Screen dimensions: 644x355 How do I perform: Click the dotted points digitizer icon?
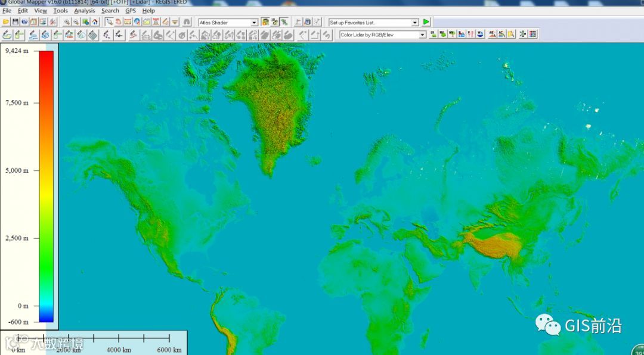[x=107, y=35]
